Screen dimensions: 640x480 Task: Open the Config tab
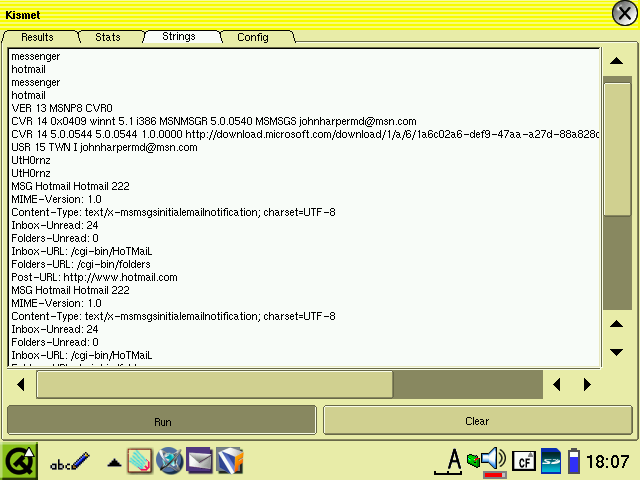(252, 37)
